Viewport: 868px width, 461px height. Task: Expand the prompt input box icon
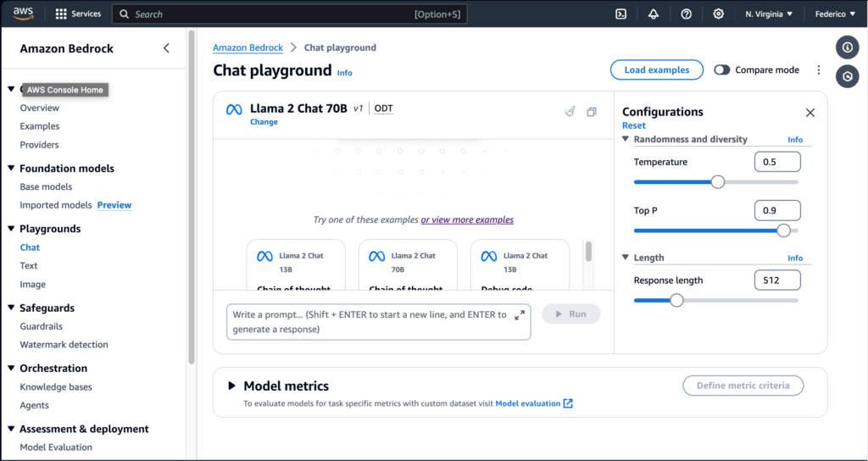coord(520,314)
